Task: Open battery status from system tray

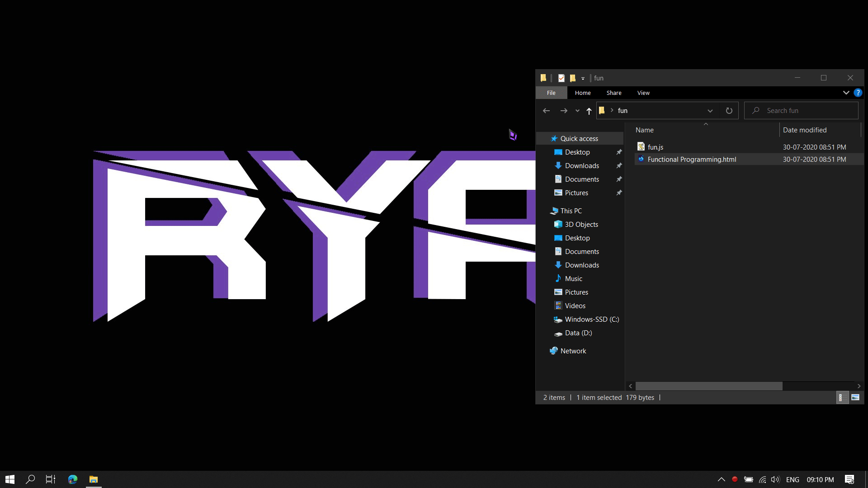Action: click(x=749, y=480)
